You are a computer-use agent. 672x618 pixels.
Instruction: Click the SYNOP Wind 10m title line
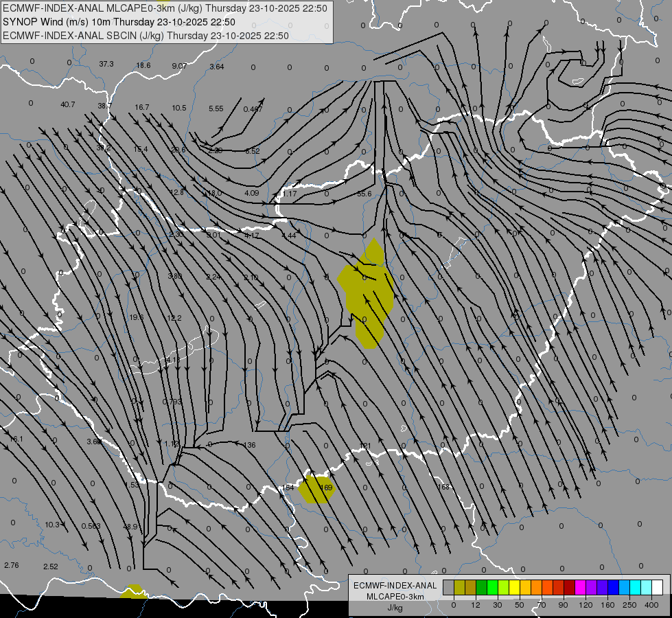pos(119,22)
